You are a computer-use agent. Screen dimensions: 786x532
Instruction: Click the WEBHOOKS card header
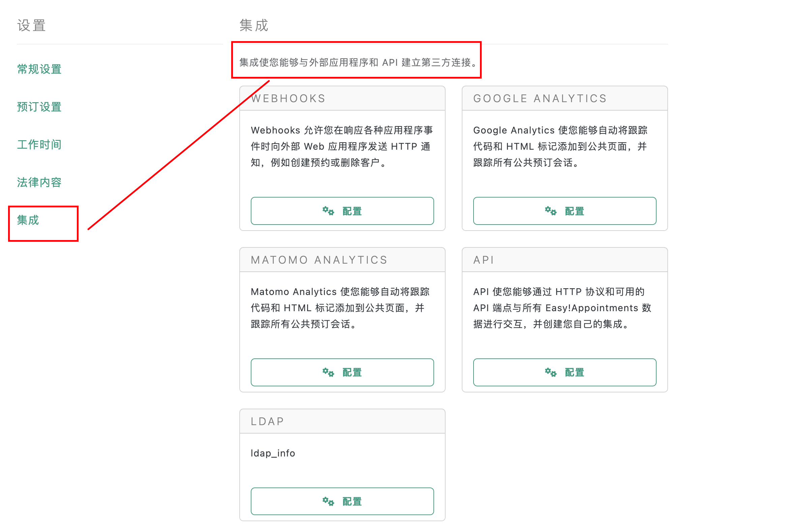point(342,98)
